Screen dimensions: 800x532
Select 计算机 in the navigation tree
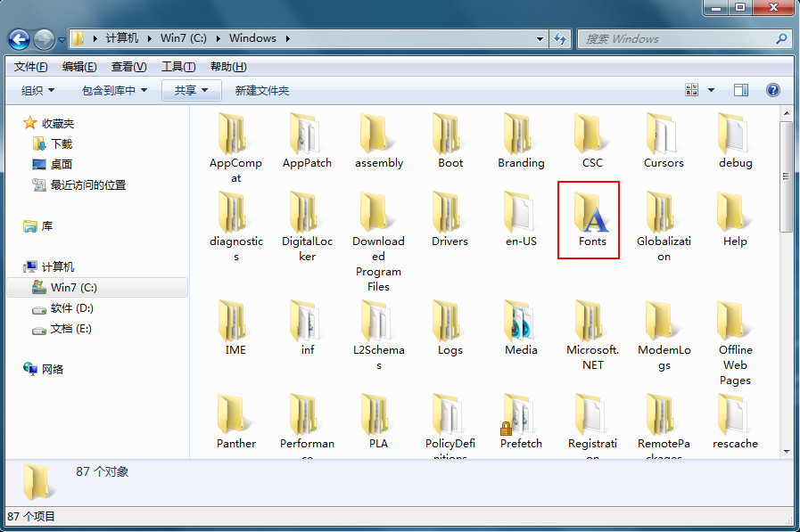[x=49, y=266]
